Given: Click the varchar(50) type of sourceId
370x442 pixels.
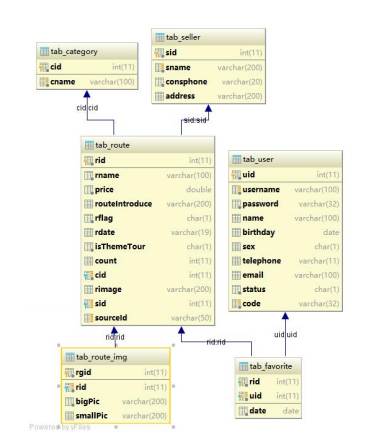Looking at the screenshot, I should coord(191,318).
